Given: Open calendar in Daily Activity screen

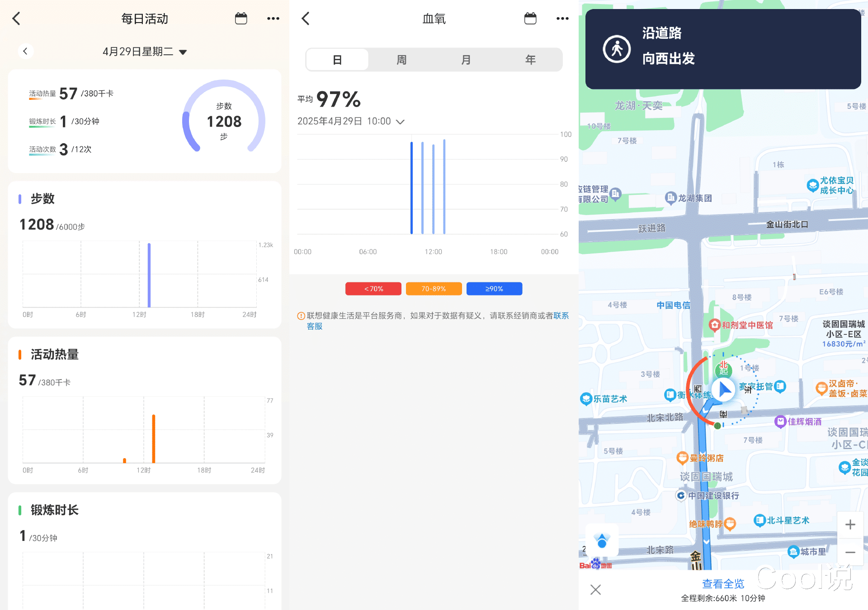Looking at the screenshot, I should [241, 19].
